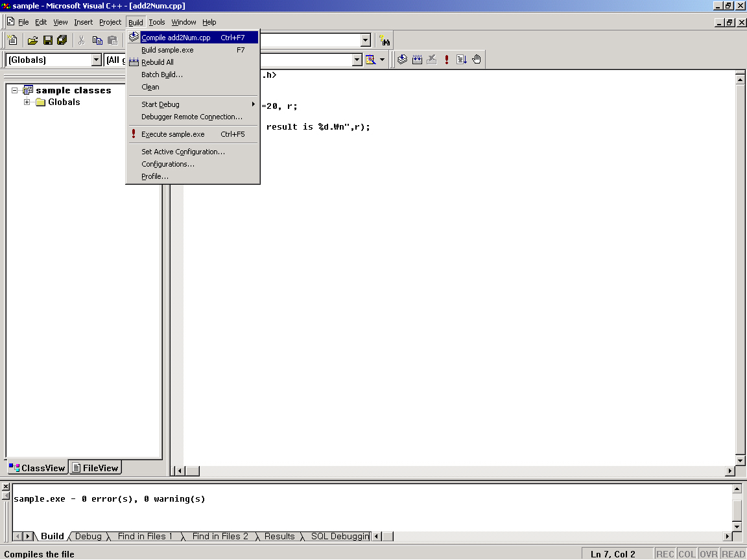Click the Compile icon in Build MiniBar
747x560 pixels.
click(402, 60)
